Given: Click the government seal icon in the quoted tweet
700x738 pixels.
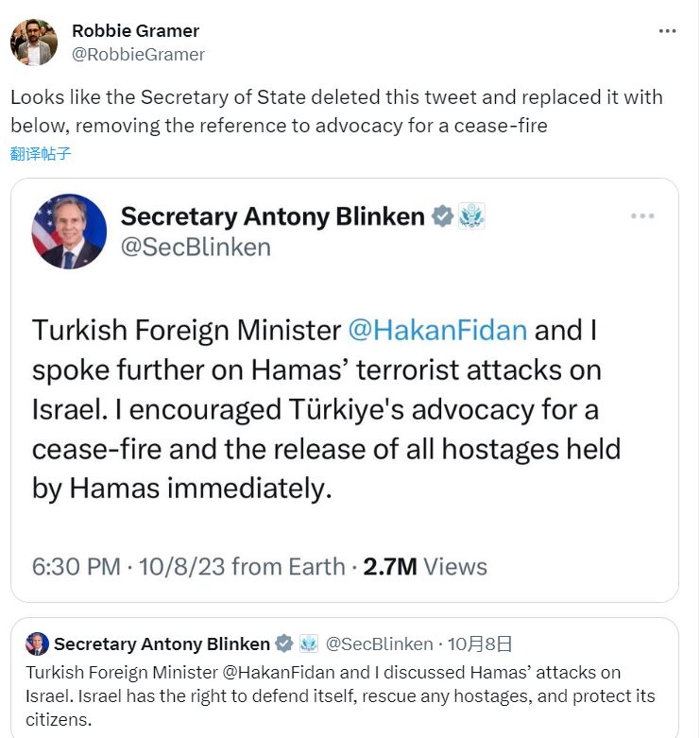Looking at the screenshot, I should point(309,644).
